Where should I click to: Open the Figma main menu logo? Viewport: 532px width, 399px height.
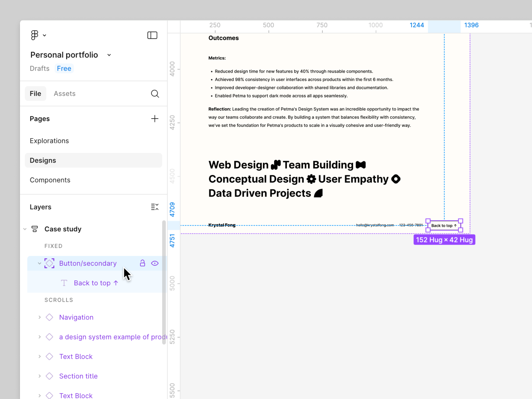pos(35,35)
